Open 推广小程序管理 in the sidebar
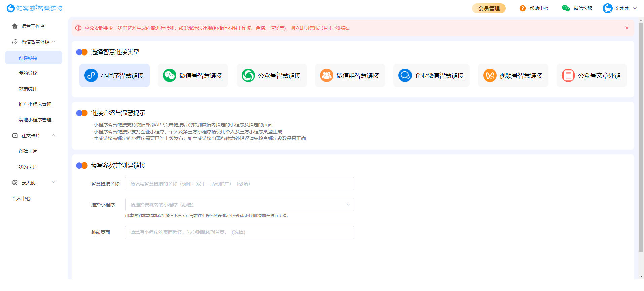 click(x=35, y=104)
